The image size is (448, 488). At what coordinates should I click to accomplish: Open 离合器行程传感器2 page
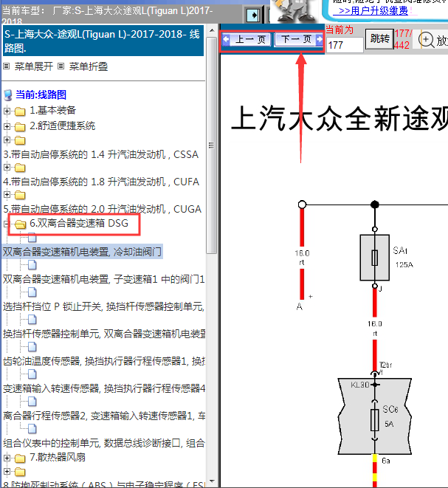coord(103,416)
